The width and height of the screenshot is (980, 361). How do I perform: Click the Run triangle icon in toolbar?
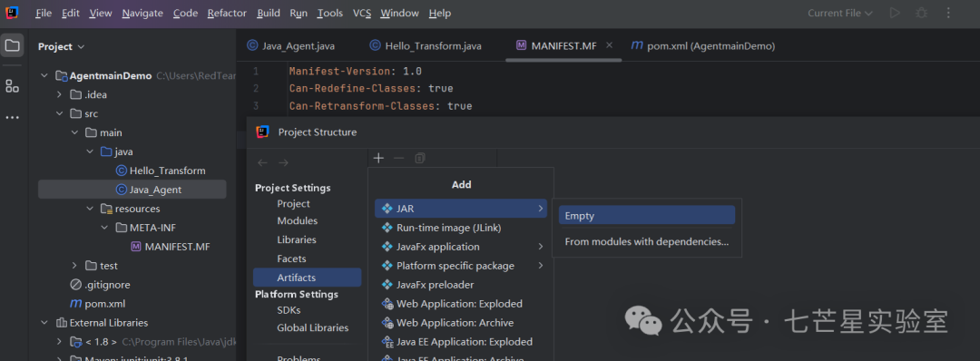click(895, 13)
